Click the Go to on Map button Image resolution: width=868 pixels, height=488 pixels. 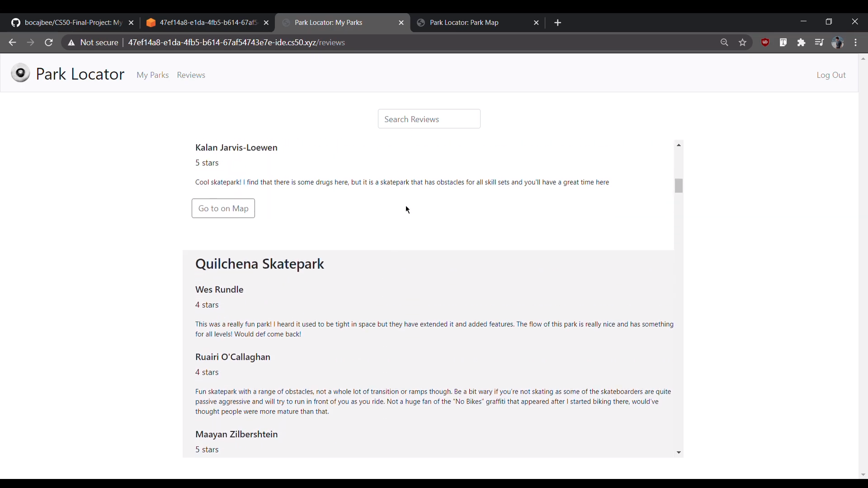pos(223,208)
